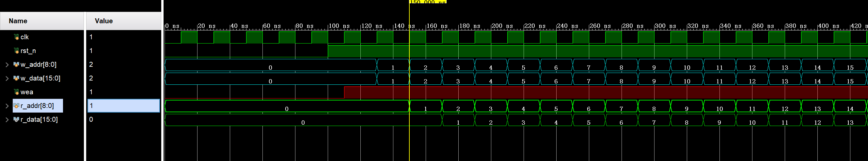Expand the r_data[15:0] bus signal
The width and height of the screenshot is (868, 161).
click(7, 119)
